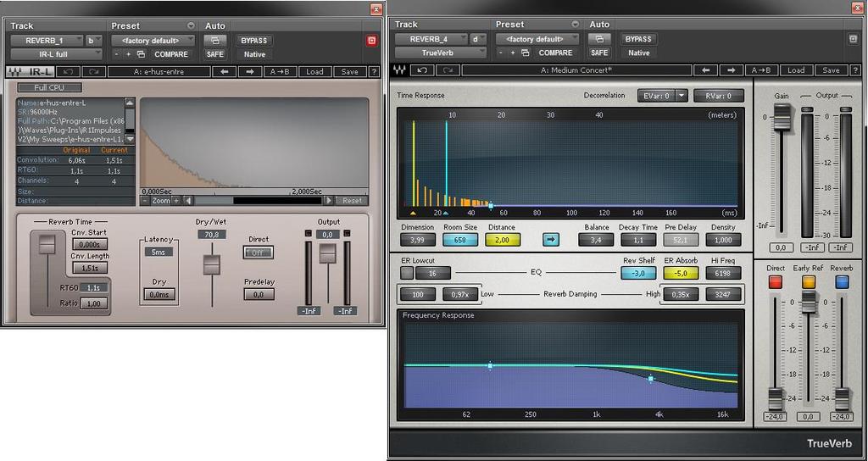This screenshot has width=868, height=461.
Task: Open IR-L full plugin selector dropdown
Action: (x=56, y=54)
